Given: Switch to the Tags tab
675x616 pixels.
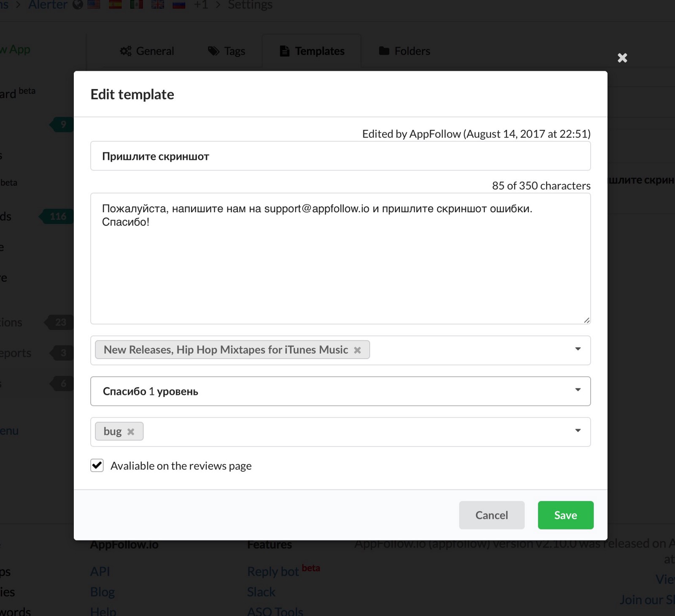Looking at the screenshot, I should 227,51.
